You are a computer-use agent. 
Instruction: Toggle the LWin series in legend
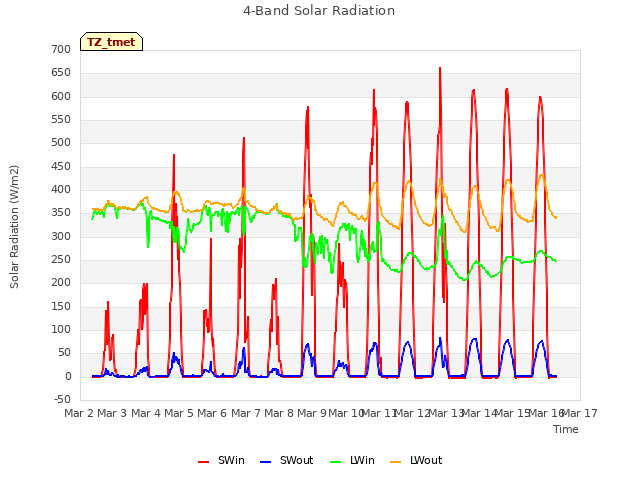click(352, 460)
